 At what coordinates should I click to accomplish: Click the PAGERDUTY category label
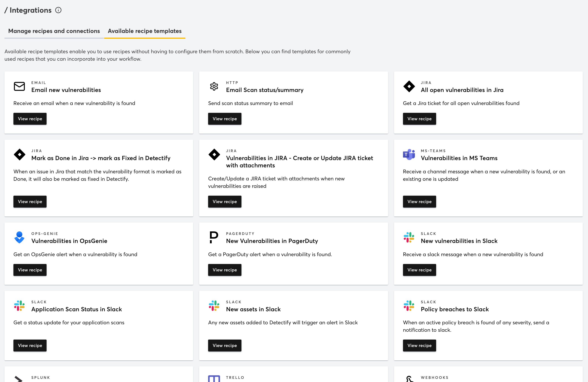click(240, 234)
